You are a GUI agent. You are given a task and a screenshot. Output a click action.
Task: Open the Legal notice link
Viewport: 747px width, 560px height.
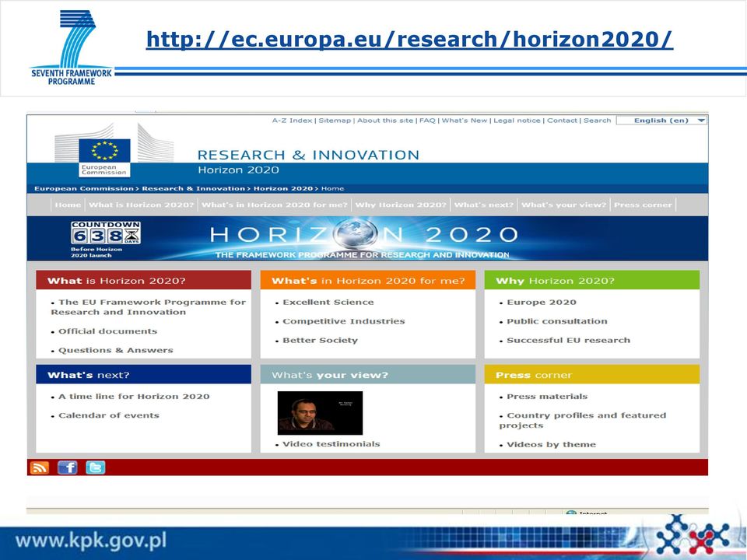517,121
